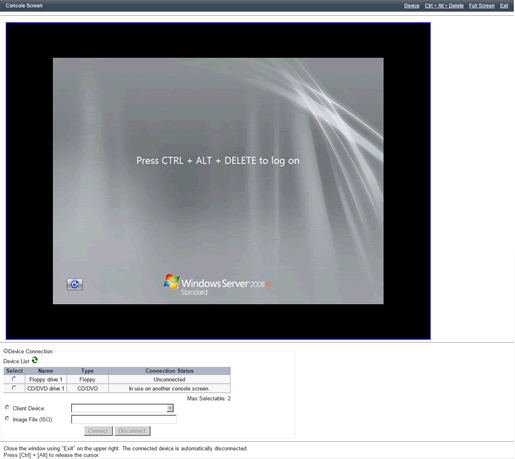This screenshot has width=515, height=459.
Task: Choose the Image File (ISO) radio option
Action: click(x=7, y=418)
